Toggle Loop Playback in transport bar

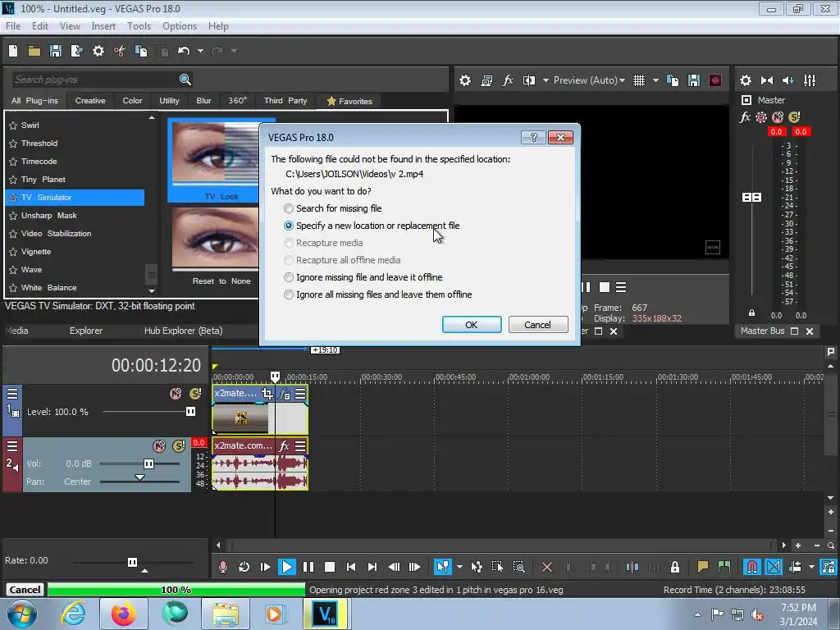point(244,567)
